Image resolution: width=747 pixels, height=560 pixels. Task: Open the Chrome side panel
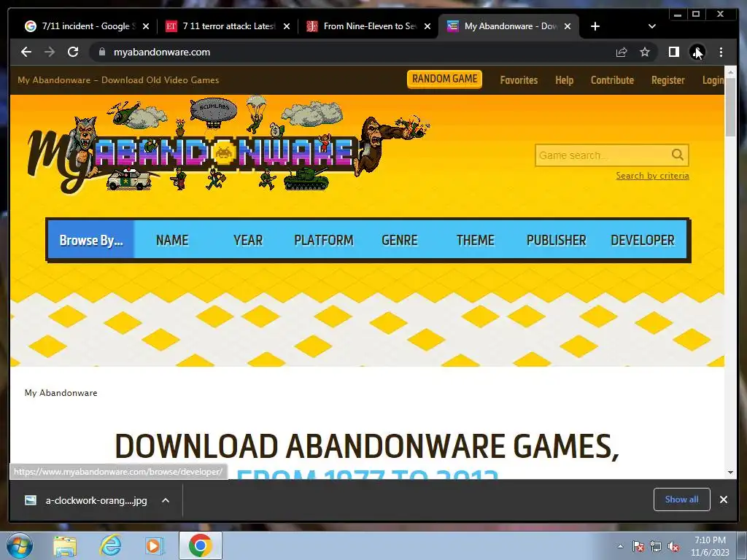673,52
